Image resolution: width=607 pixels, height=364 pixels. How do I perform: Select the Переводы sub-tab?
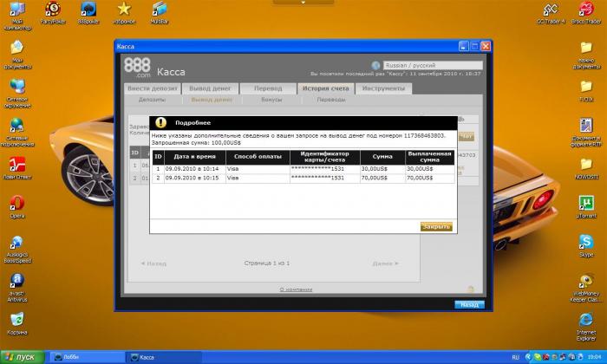[331, 100]
